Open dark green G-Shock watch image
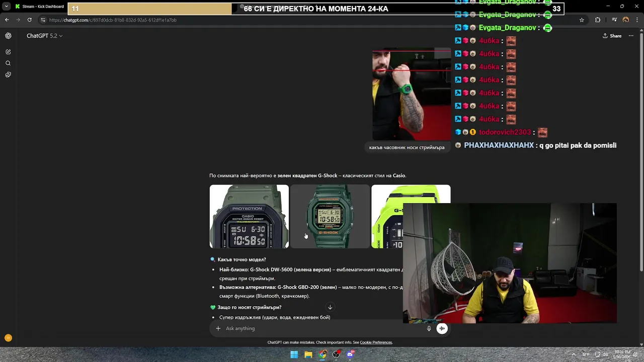 point(330,216)
